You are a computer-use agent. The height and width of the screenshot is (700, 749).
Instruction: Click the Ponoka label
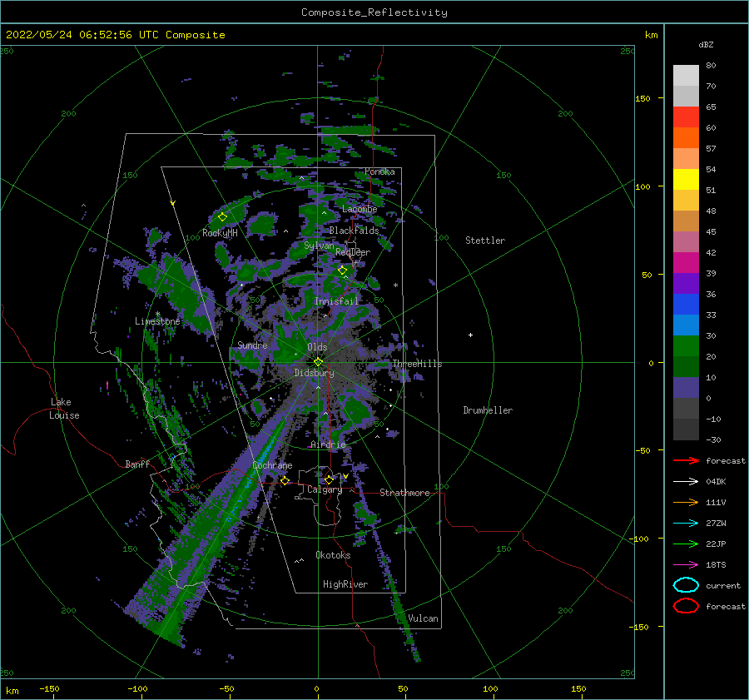coord(379,171)
